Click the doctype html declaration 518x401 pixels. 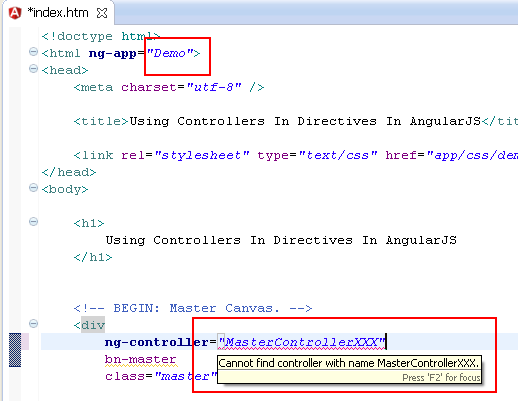pyautogui.click(x=101, y=36)
